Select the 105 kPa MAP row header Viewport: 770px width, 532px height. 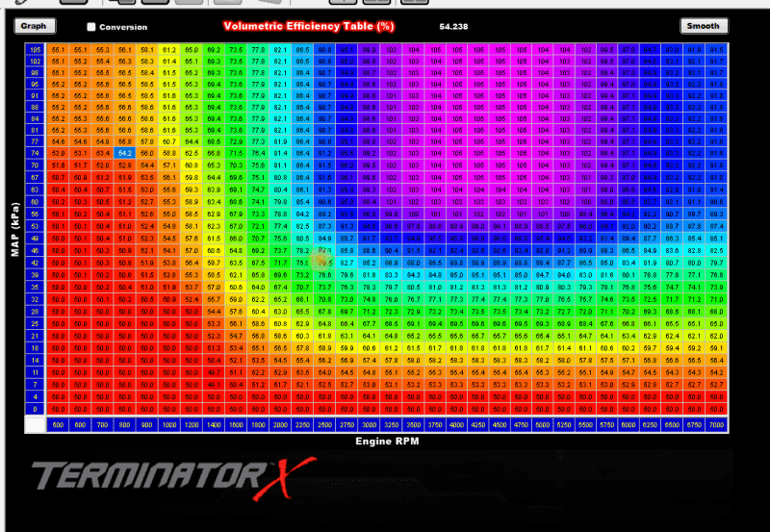(36, 49)
